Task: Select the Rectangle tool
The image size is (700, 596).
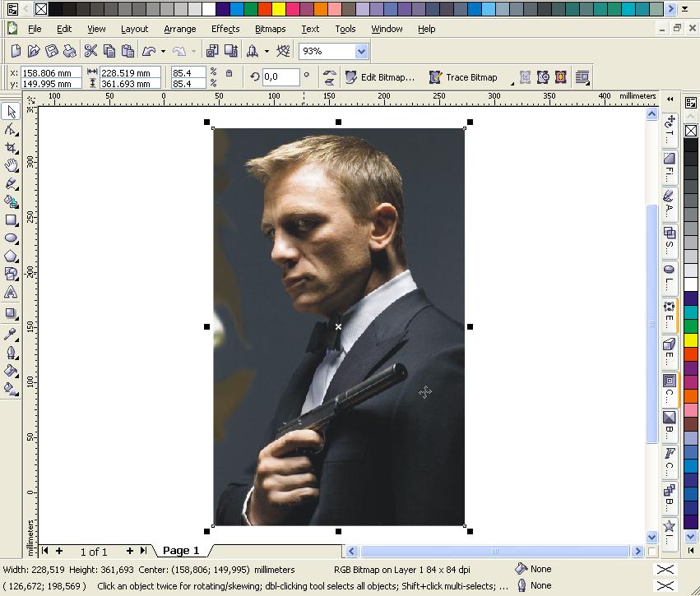Action: pos(11,220)
